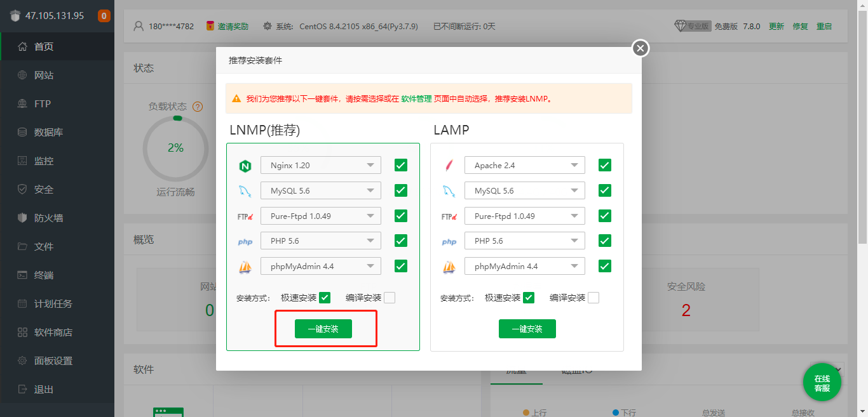This screenshot has width=868, height=417.
Task: Click the orange notification badge 0
Action: pyautogui.click(x=104, y=16)
